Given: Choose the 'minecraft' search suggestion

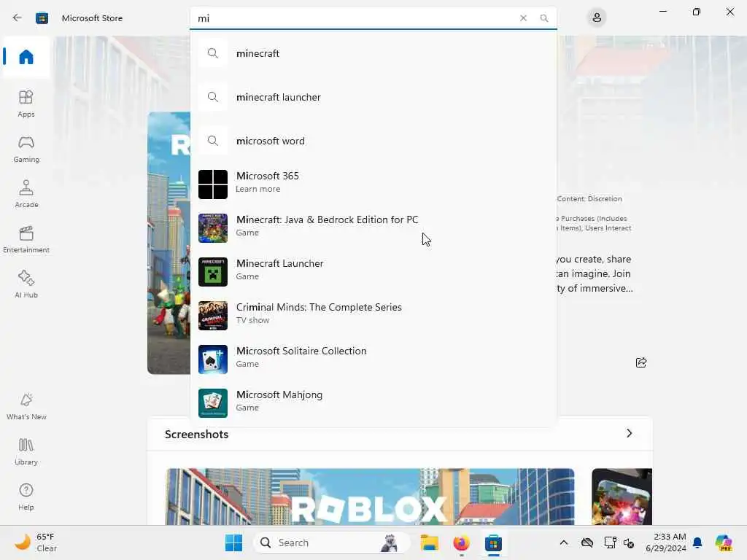Looking at the screenshot, I should point(373,53).
